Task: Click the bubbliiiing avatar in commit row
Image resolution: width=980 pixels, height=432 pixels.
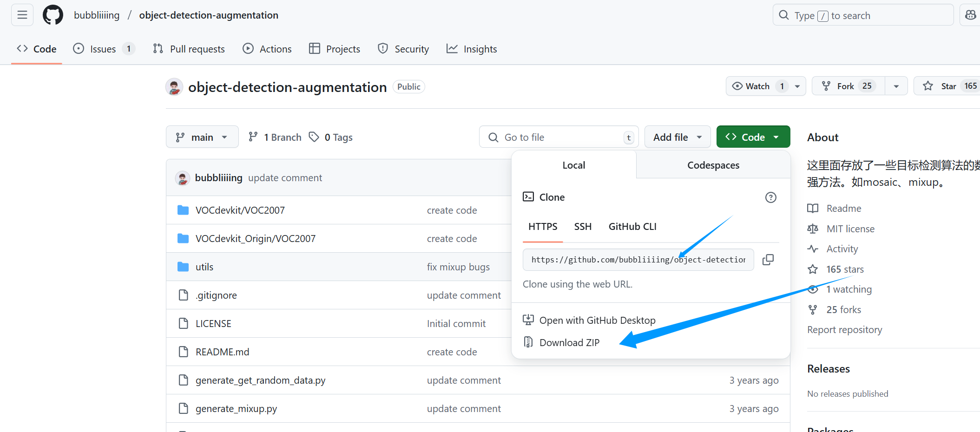Action: [x=183, y=178]
